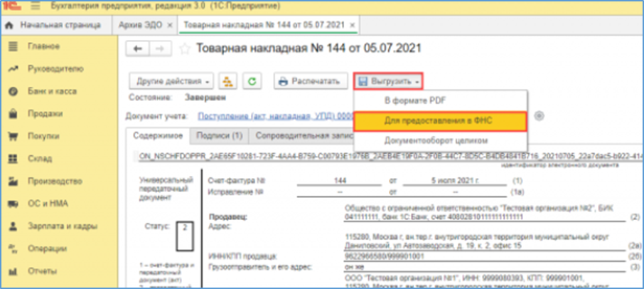Navigate forward with the right arrow
The height and width of the screenshot is (289, 644).
pyautogui.click(x=161, y=48)
